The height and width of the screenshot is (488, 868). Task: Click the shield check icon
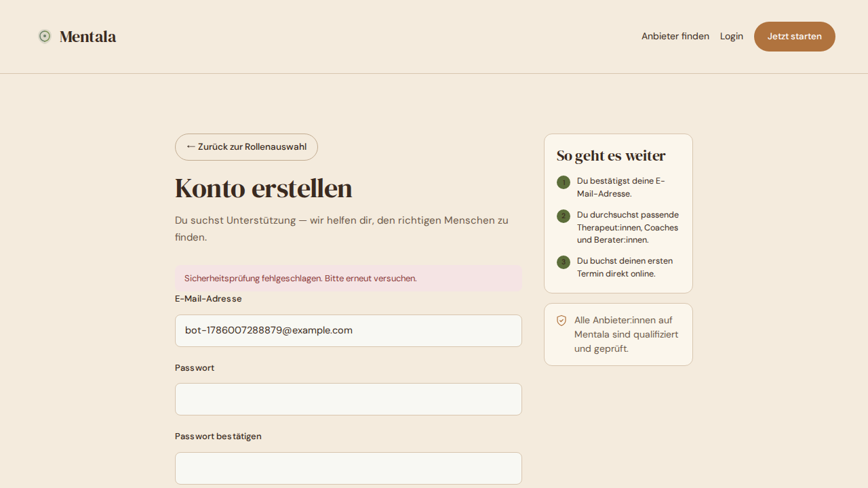click(x=561, y=321)
